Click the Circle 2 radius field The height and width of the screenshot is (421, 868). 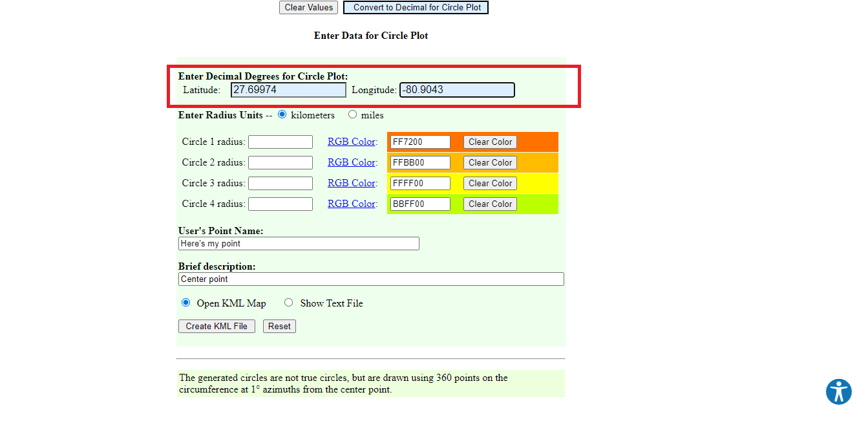pos(281,163)
